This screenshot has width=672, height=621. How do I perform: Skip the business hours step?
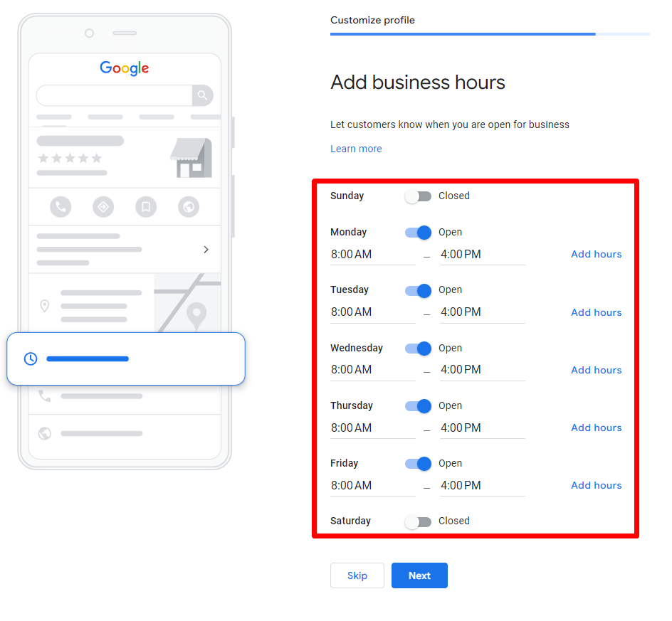(x=357, y=575)
